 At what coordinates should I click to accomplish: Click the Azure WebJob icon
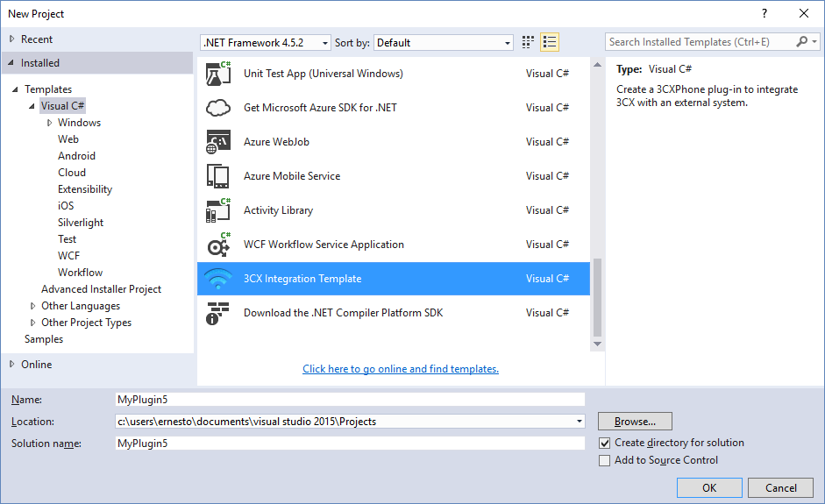coord(218,142)
